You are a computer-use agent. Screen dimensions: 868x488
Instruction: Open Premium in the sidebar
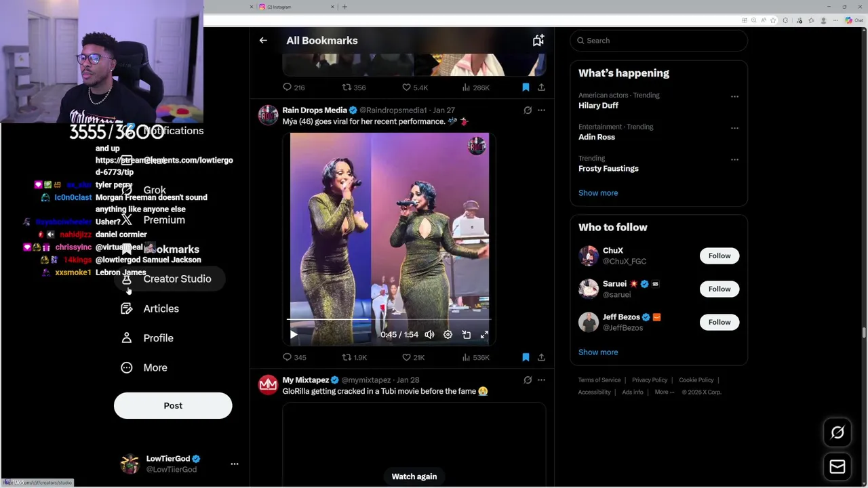(x=153, y=220)
